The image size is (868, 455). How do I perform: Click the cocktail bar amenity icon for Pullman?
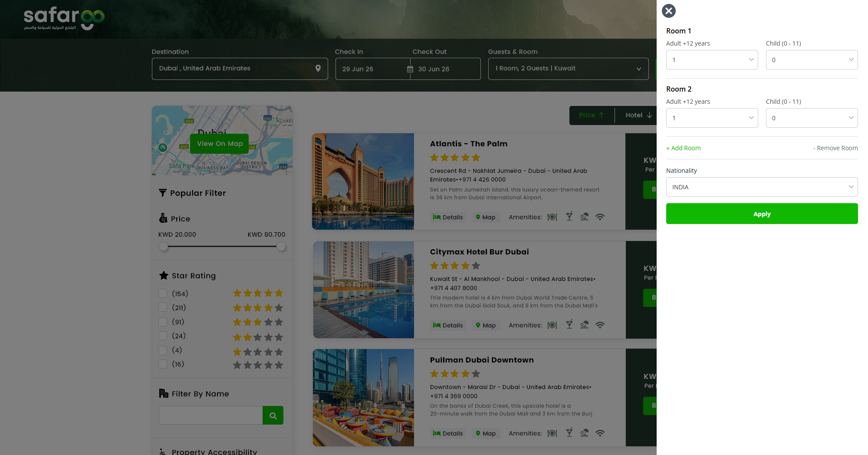tap(569, 433)
